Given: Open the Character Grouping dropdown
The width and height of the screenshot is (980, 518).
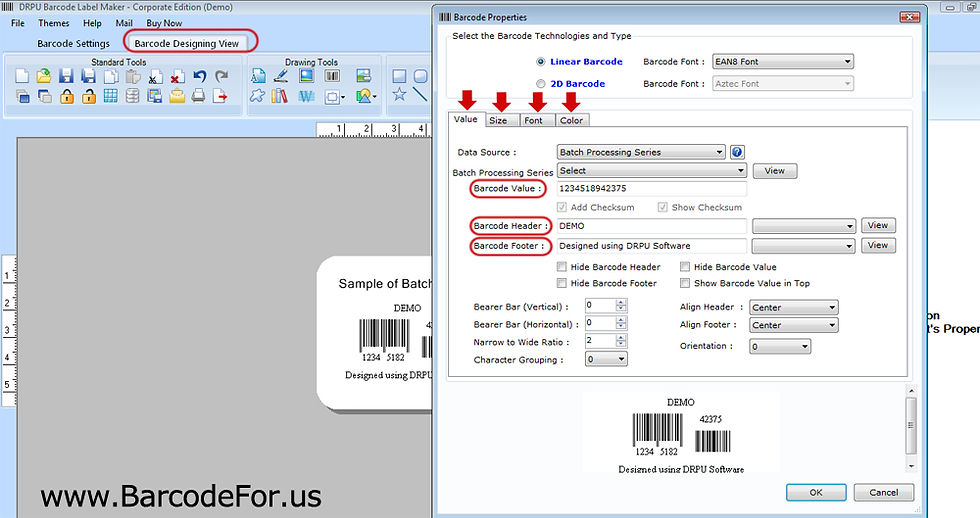Looking at the screenshot, I should coord(606,359).
